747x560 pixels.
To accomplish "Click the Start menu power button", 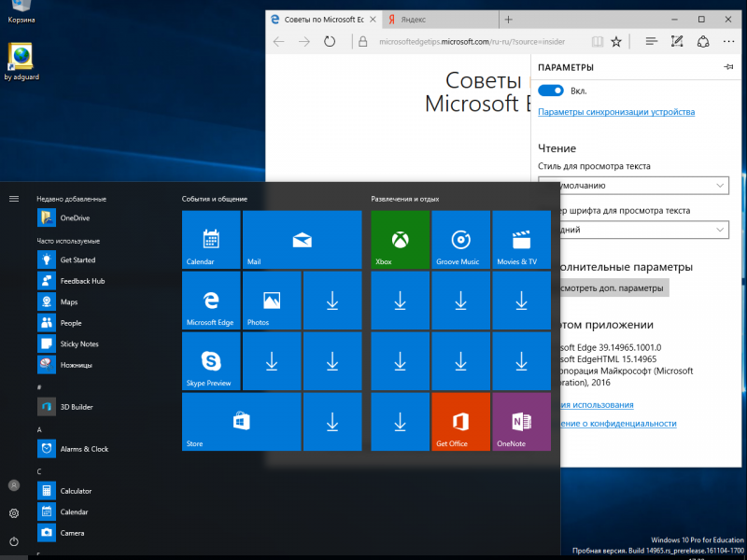I will 14,541.
